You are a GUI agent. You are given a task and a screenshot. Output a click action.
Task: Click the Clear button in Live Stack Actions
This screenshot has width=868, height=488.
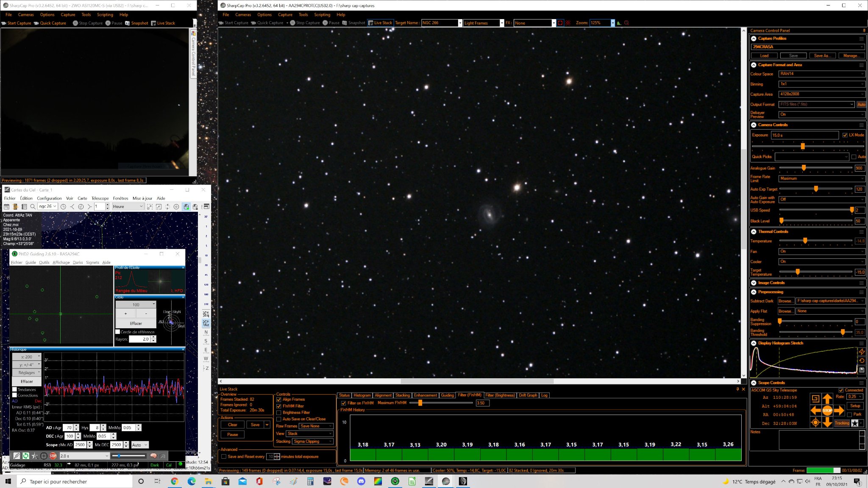[x=232, y=425]
